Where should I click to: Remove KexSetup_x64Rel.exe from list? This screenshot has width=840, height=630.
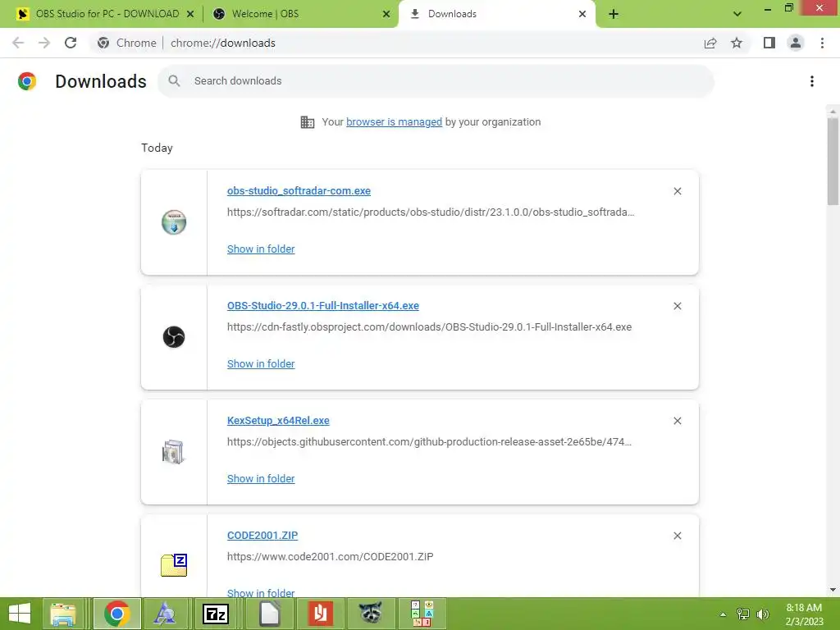point(678,421)
